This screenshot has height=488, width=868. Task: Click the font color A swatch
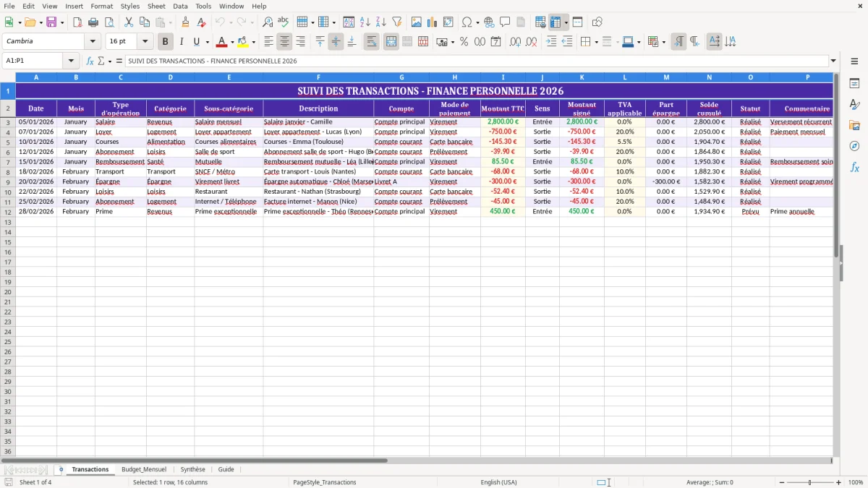point(222,42)
